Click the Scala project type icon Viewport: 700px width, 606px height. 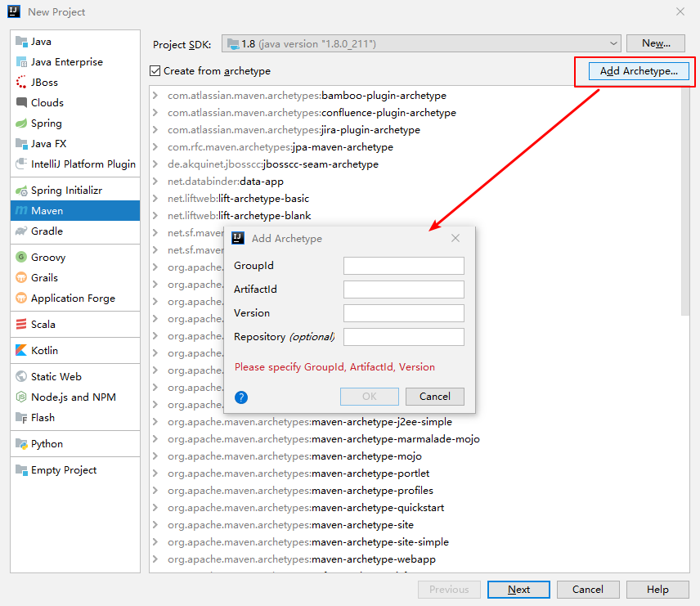(x=22, y=325)
